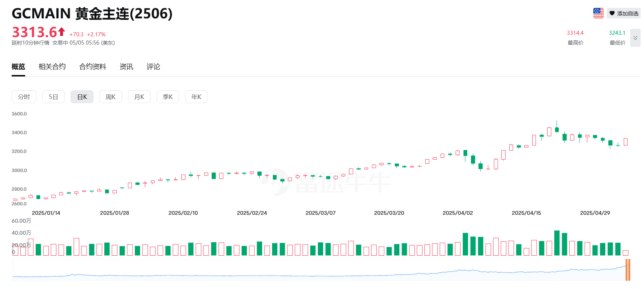
Task: Click the 60.00万 volume axis label
Action: [21, 221]
